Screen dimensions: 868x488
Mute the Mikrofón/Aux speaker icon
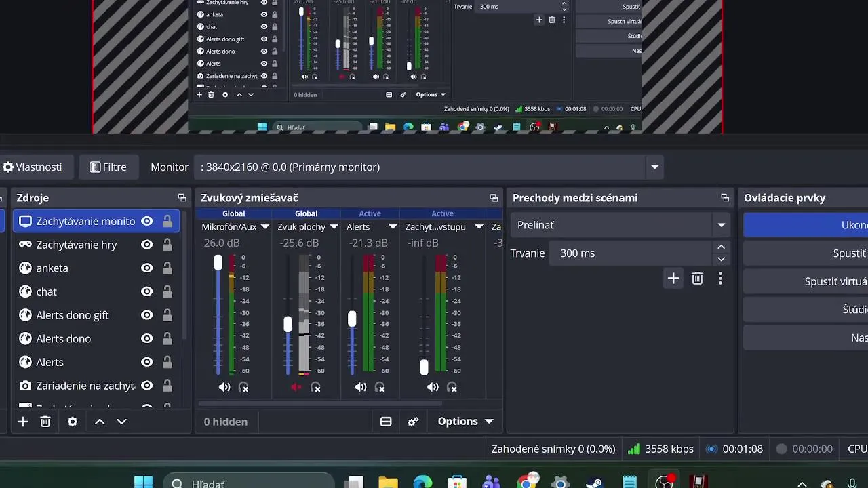point(224,387)
